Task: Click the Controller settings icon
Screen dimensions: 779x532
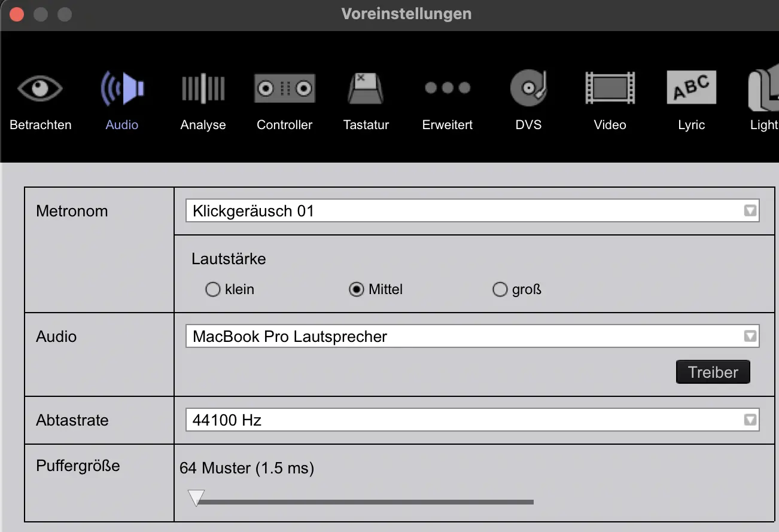Action: 284,99
